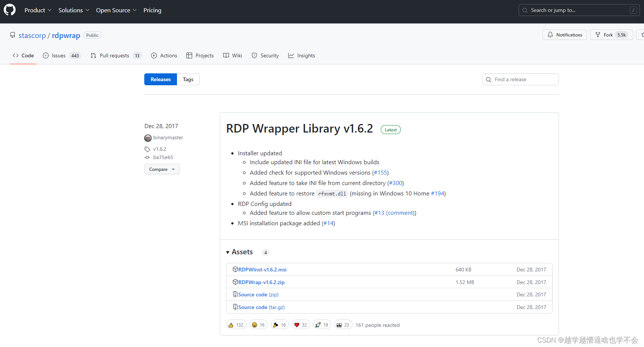644x347 pixels.
Task: Click the file icon beside Source code (zip)
Action: (235, 294)
